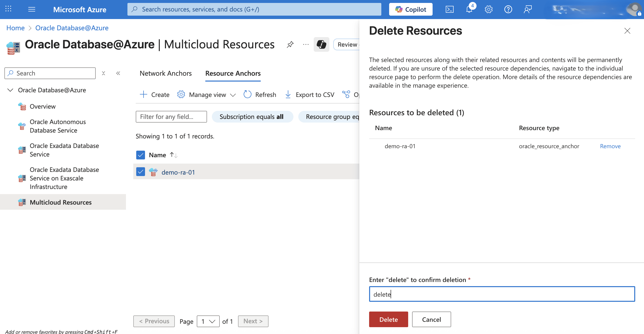The height and width of the screenshot is (334, 644).
Task: Open the feedback icon
Action: (527, 10)
